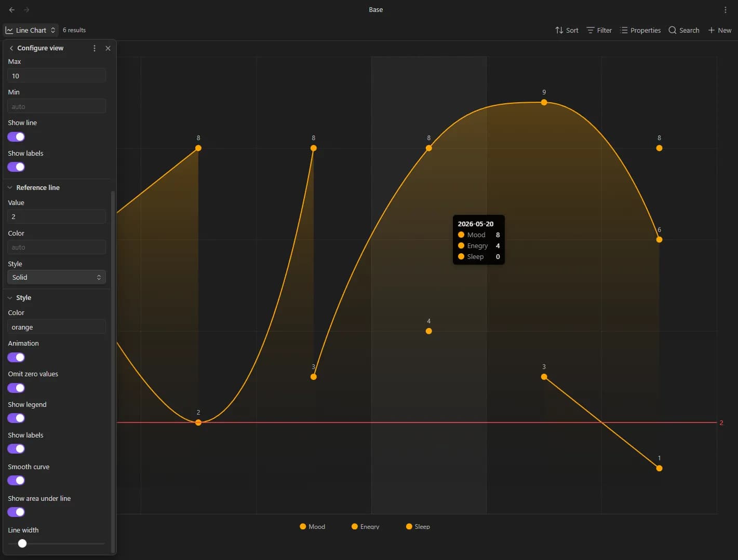Click the Filter lines icon
The width and height of the screenshot is (738, 560).
tap(591, 30)
